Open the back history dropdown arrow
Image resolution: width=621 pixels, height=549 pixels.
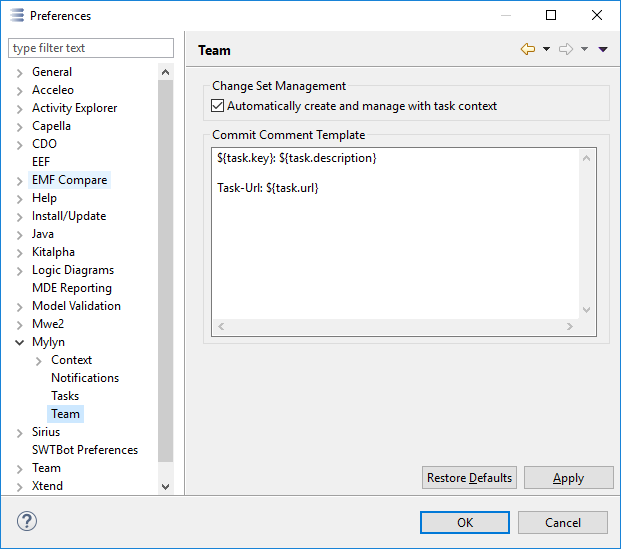point(546,50)
